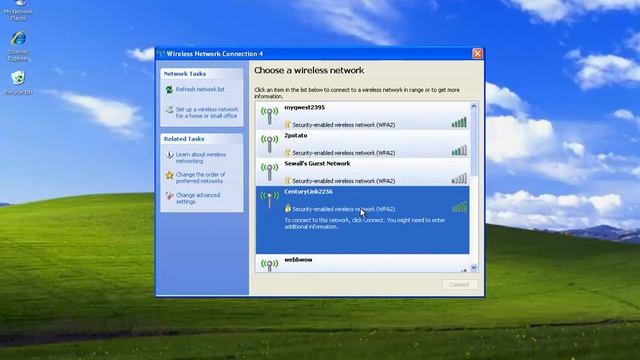Click the Set up a wireless network icon
The height and width of the screenshot is (360, 640).
coord(169,110)
